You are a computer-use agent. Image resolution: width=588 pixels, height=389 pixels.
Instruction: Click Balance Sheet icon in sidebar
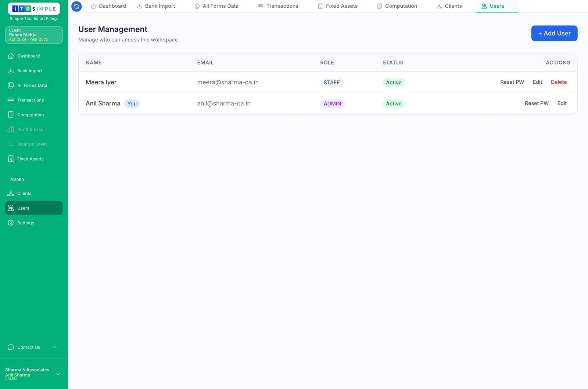tap(11, 144)
